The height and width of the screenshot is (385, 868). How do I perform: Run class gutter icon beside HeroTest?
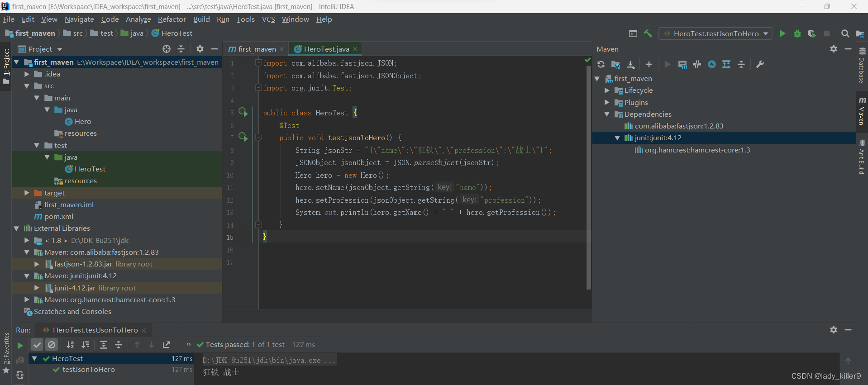(x=243, y=112)
